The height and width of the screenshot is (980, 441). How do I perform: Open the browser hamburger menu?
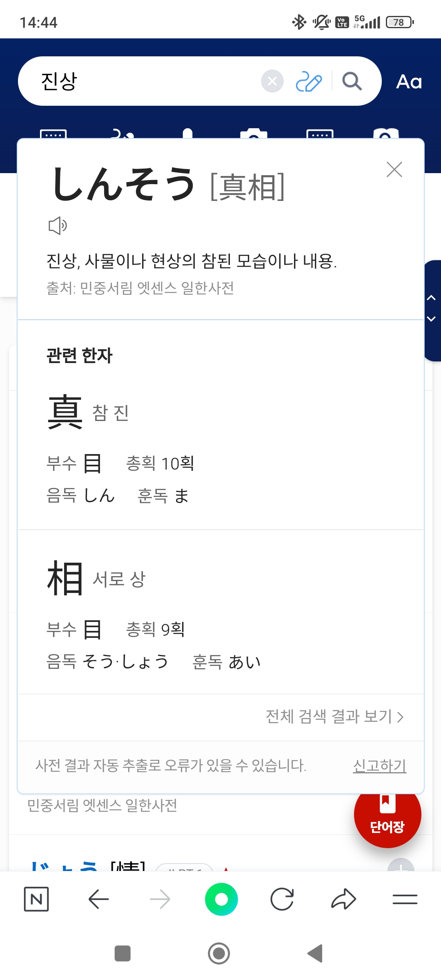(x=405, y=899)
